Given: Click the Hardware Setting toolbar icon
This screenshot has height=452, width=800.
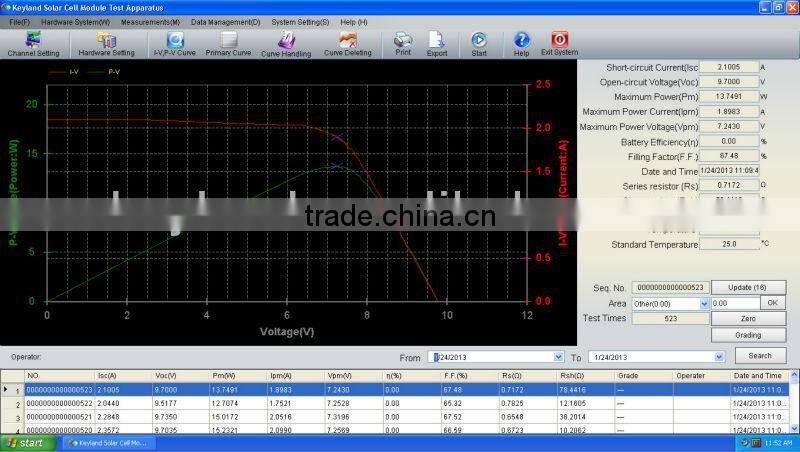Looking at the screenshot, I should point(106,43).
